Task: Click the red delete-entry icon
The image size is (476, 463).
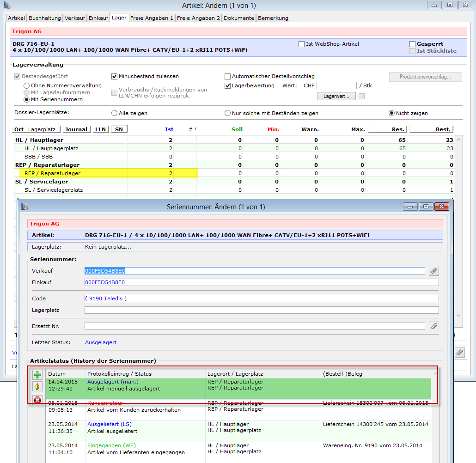Action: tap(37, 400)
